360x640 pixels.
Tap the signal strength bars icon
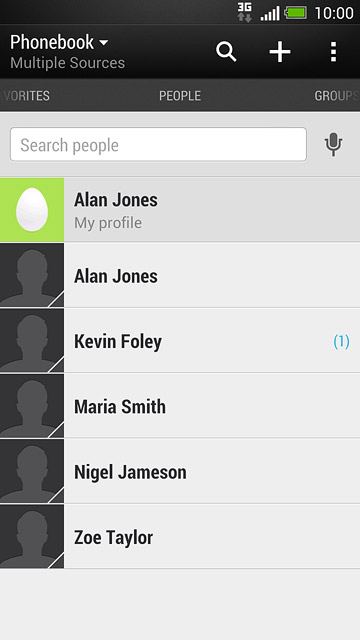pyautogui.click(x=270, y=13)
